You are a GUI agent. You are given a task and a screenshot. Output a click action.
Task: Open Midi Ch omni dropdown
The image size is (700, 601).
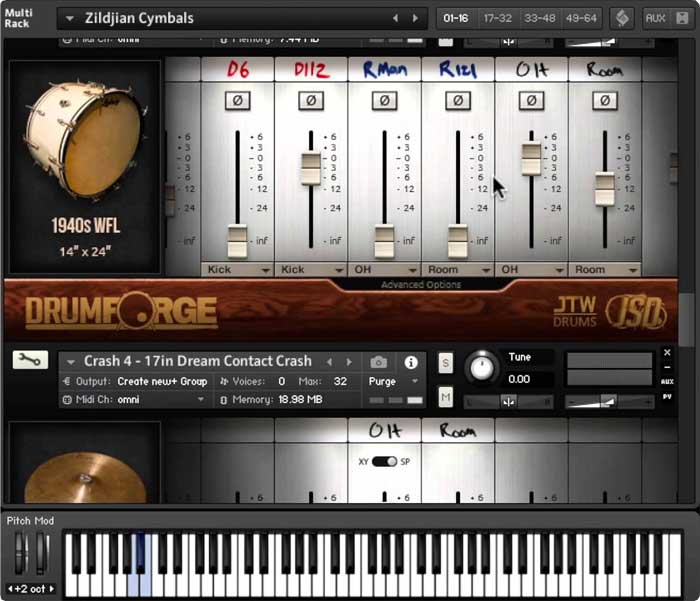pos(138,400)
